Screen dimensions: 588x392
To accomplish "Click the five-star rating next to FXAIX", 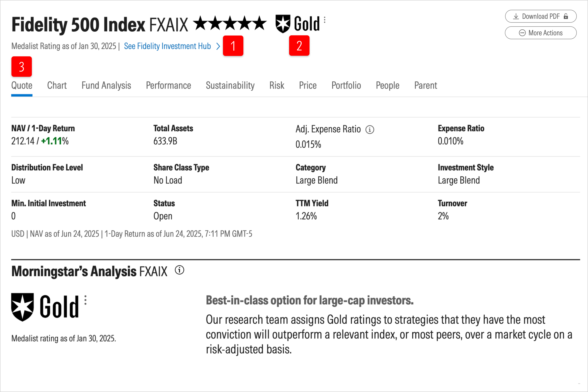I will [x=230, y=23].
